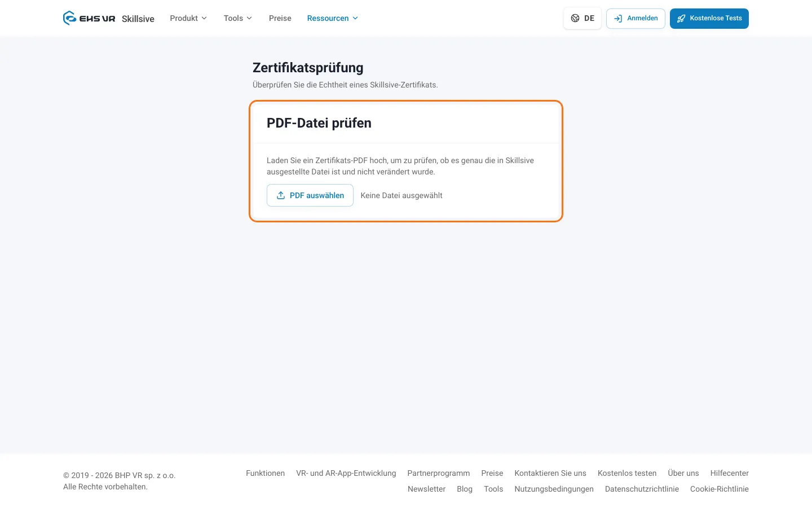Open the Cookie-Richtlinie link

point(720,489)
